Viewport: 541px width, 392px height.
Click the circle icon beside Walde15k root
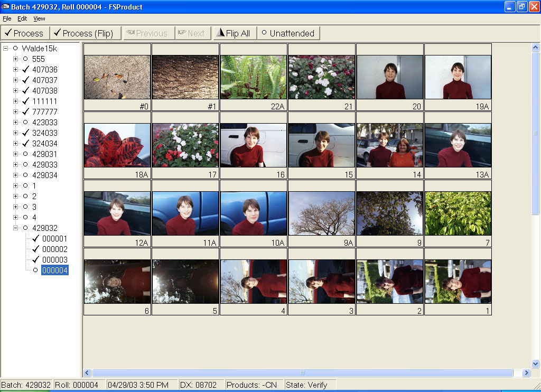point(15,48)
